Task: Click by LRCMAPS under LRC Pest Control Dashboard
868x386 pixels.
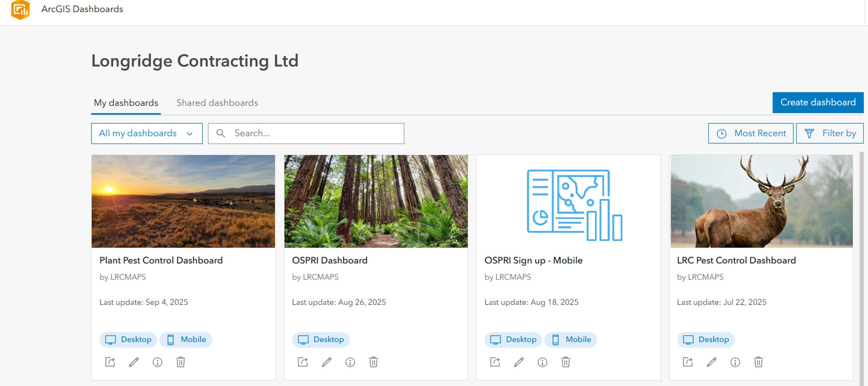Action: (x=700, y=277)
